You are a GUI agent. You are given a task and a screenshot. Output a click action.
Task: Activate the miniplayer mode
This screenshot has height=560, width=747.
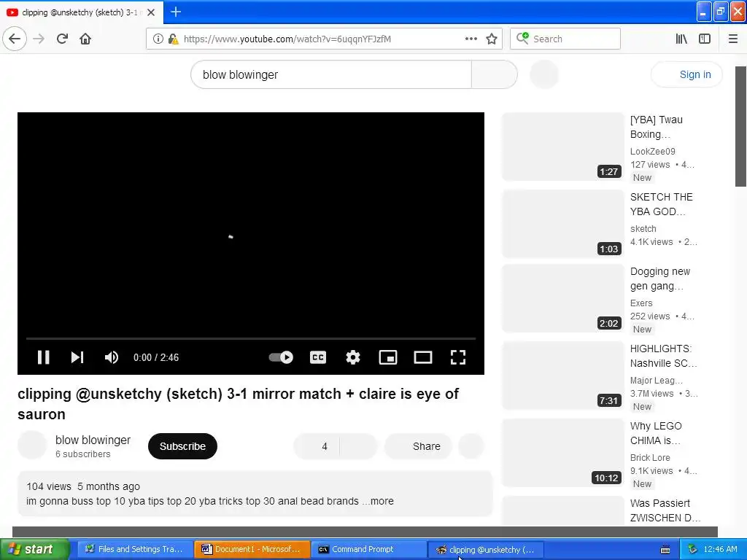[x=388, y=357]
